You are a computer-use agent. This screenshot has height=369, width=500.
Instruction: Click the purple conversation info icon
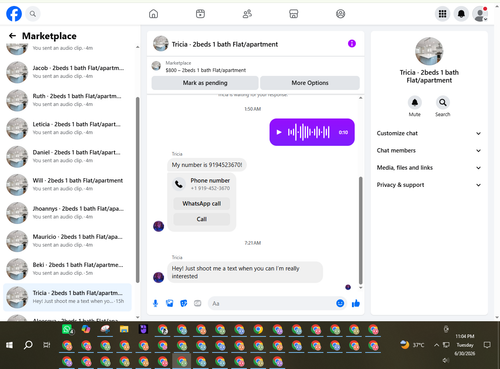(352, 44)
